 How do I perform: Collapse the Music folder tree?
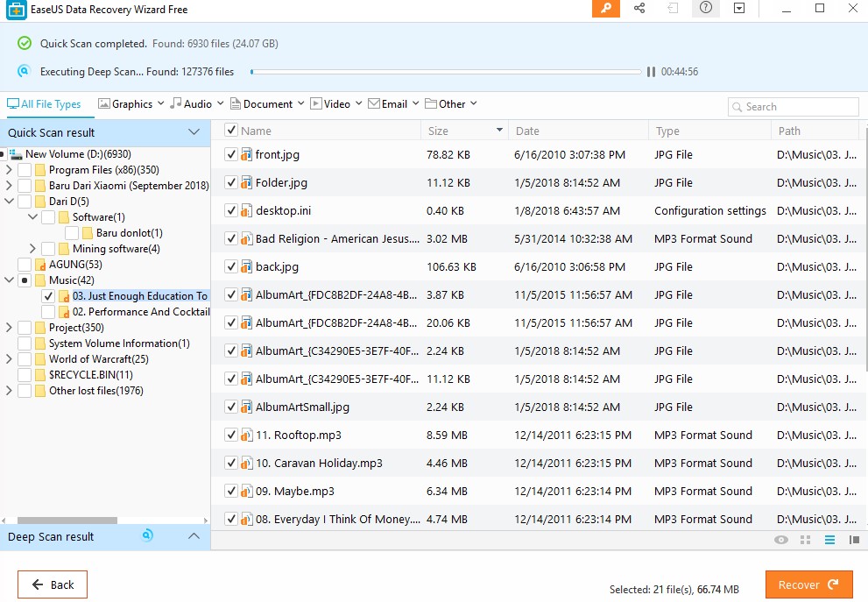pyautogui.click(x=9, y=280)
